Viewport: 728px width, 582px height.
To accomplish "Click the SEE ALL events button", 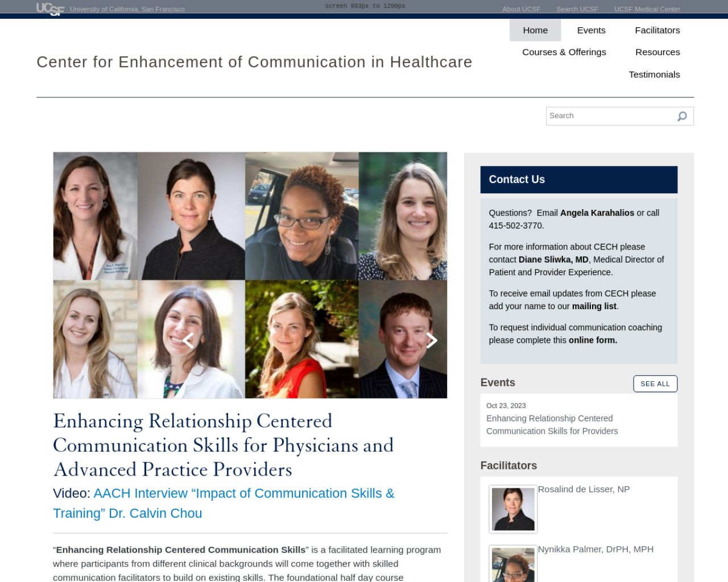I will pyautogui.click(x=655, y=384).
